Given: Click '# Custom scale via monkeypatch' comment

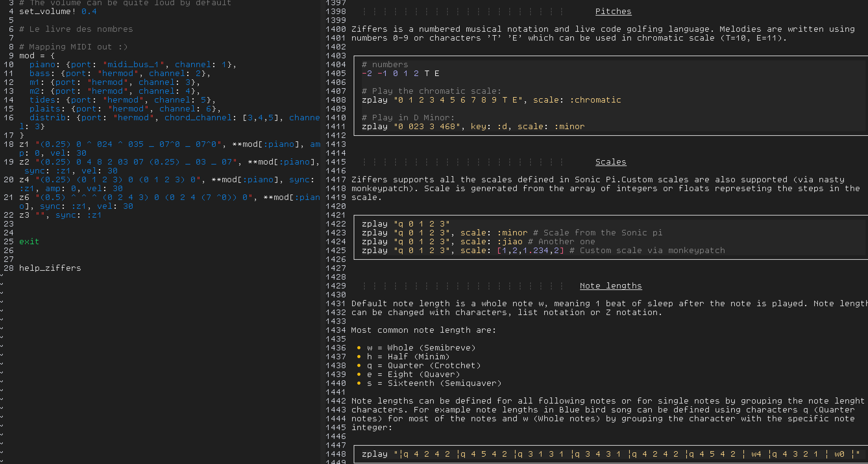Looking at the screenshot, I should tap(647, 251).
